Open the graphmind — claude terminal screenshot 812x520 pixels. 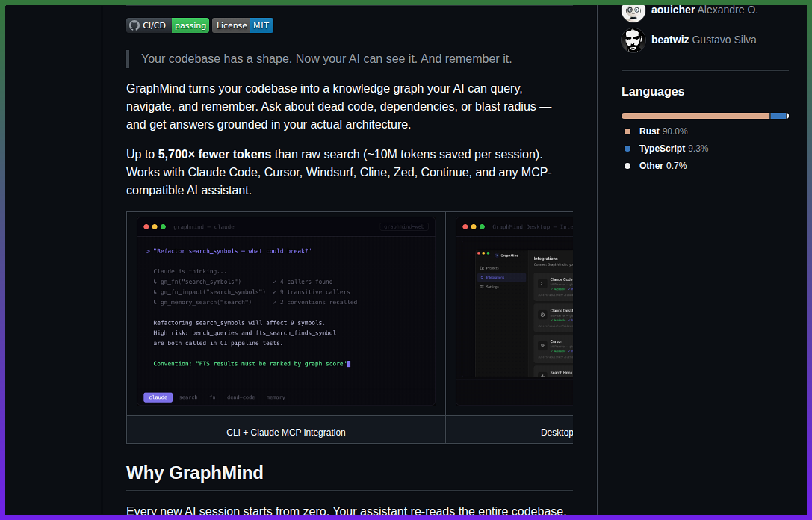(286, 311)
